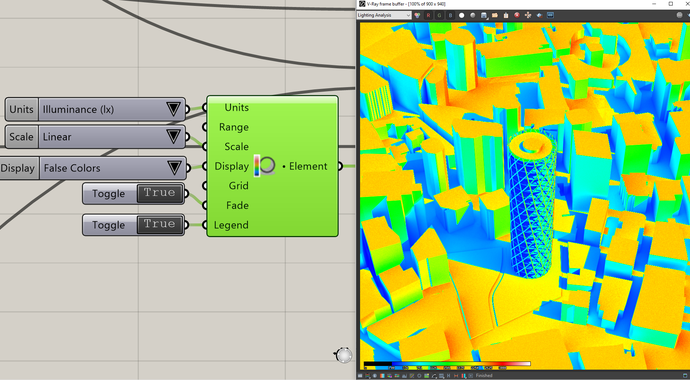
Task: Click the Legend input label on component
Action: pyautogui.click(x=231, y=225)
